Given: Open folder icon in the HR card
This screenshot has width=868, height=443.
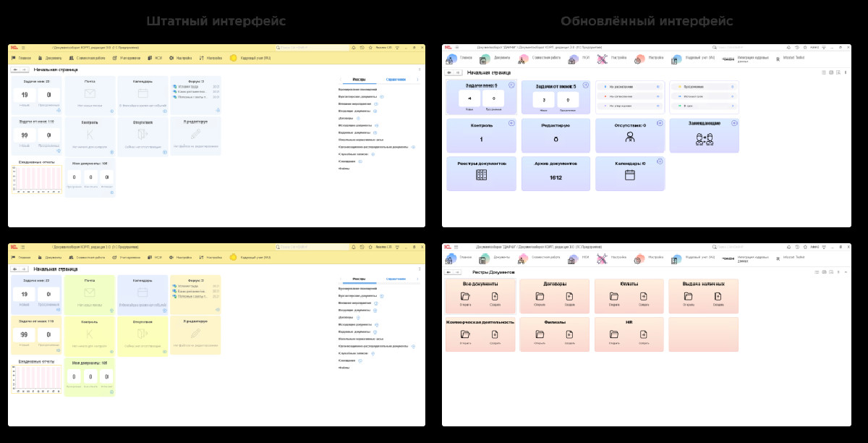Looking at the screenshot, I should click(614, 334).
